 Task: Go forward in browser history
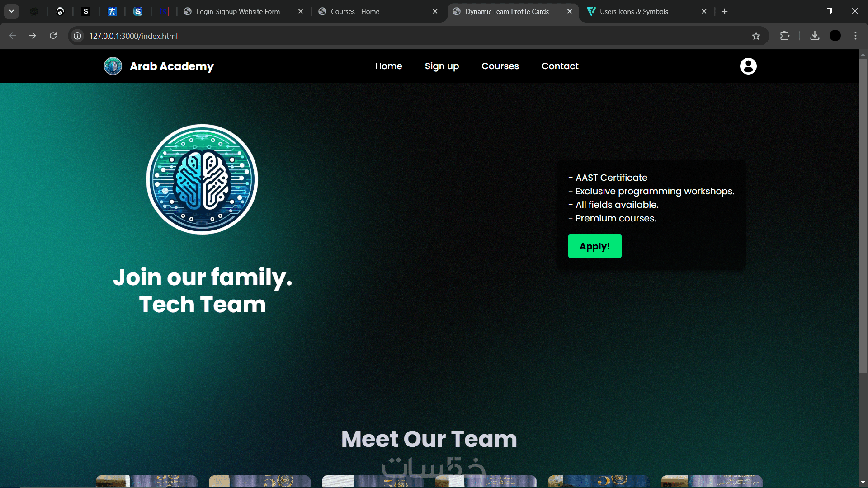pos(33,36)
